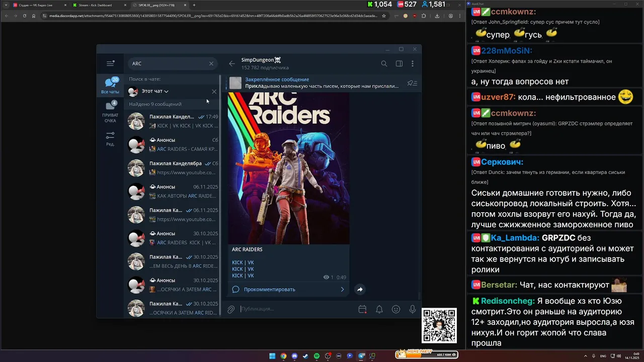Reload the browser page
This screenshot has width=644, height=362.
click(x=24, y=16)
